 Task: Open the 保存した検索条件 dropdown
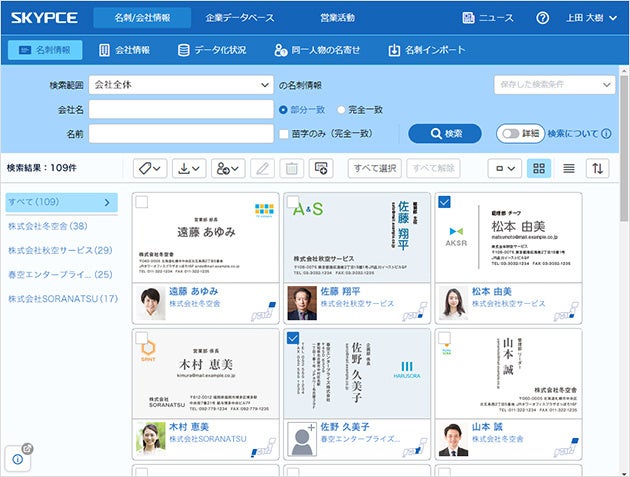point(554,85)
